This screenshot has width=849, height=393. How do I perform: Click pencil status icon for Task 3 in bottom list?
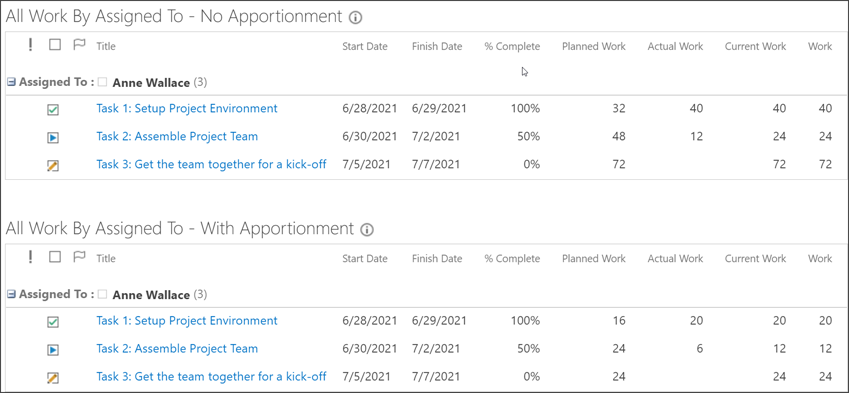[x=53, y=378]
